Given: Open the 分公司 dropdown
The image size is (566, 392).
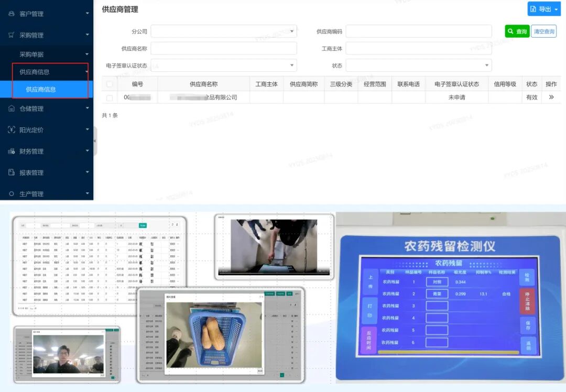Looking at the screenshot, I should 224,31.
